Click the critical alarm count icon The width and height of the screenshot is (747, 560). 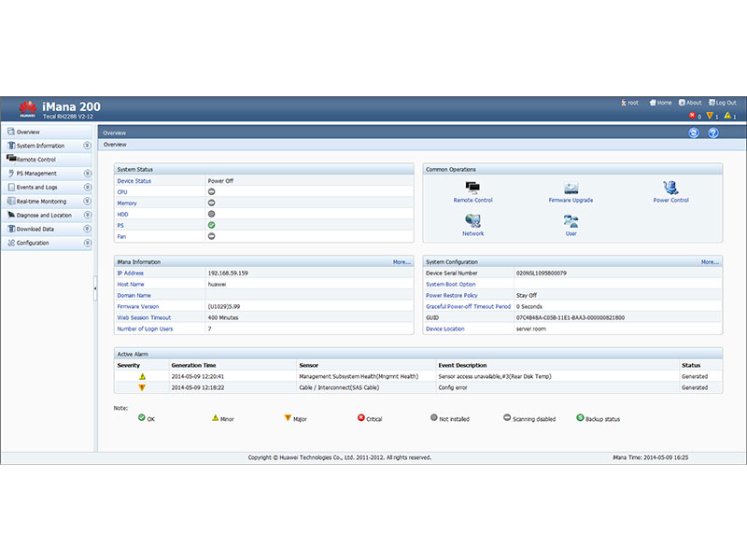coord(692,116)
